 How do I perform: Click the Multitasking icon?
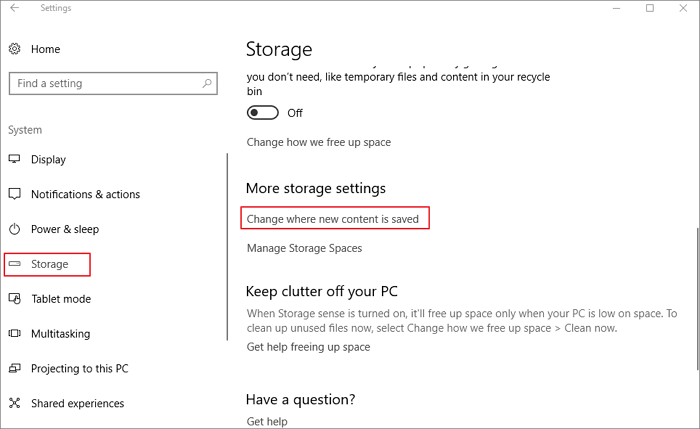15,334
